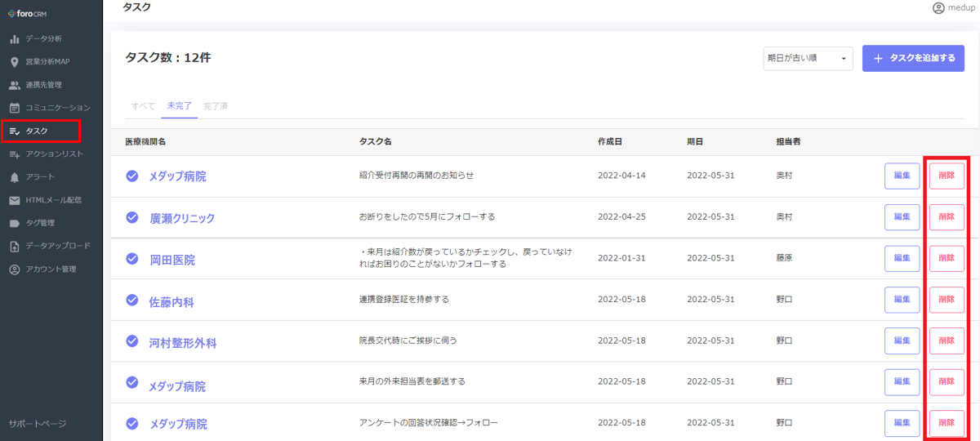Delete the 河村整形外科 task
Image resolution: width=980 pixels, height=441 pixels.
[947, 341]
